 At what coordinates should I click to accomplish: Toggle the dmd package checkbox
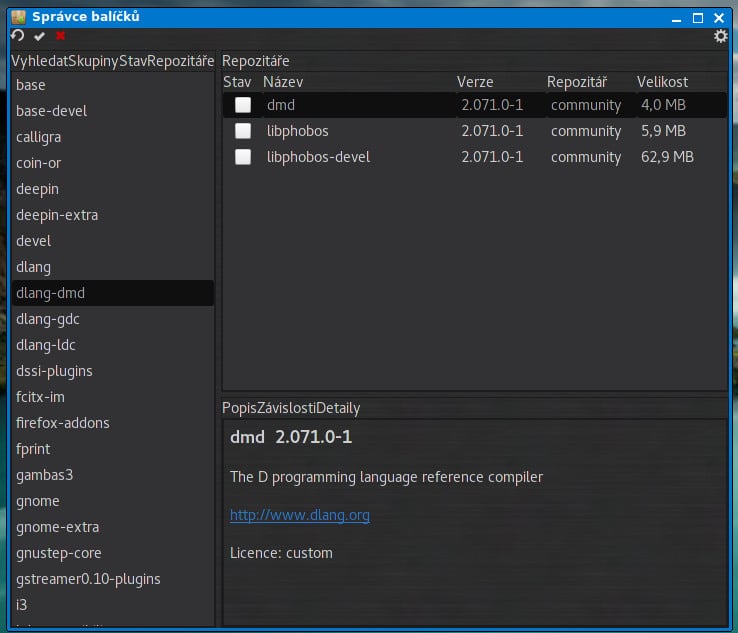pos(242,105)
